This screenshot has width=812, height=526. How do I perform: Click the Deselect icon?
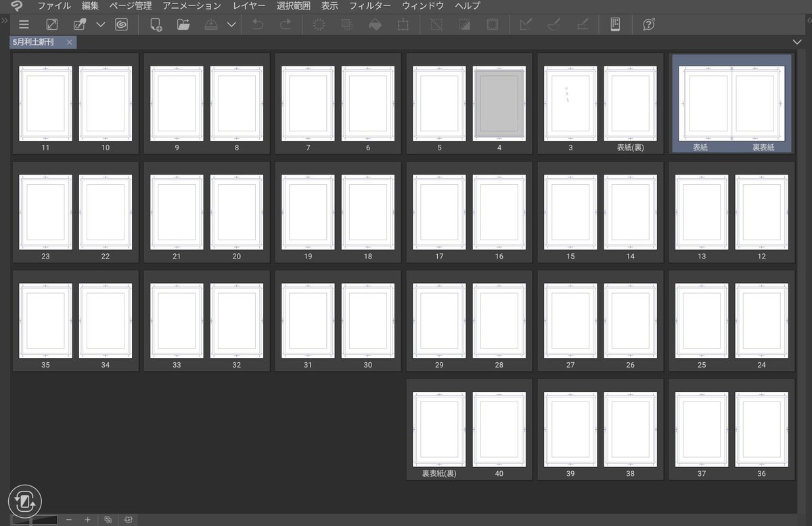tap(436, 24)
